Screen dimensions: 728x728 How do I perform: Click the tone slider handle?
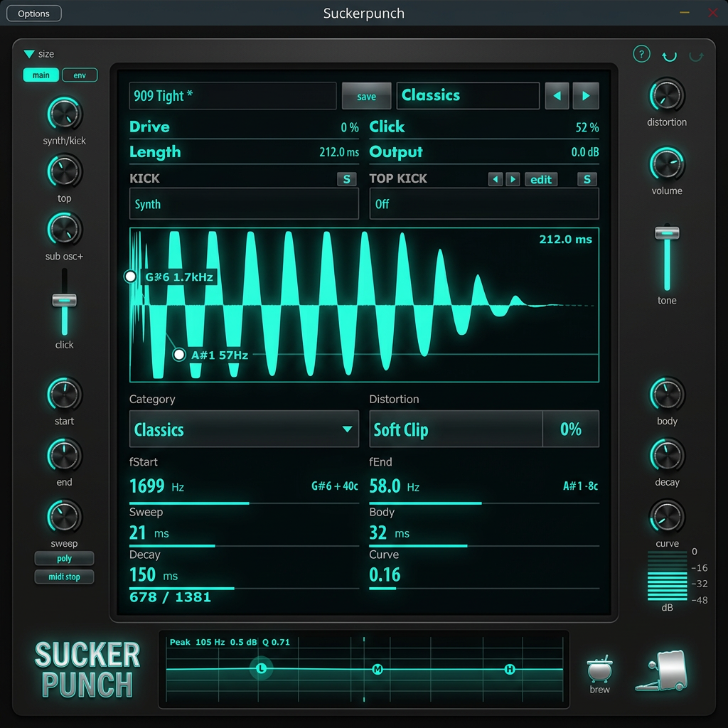click(667, 232)
